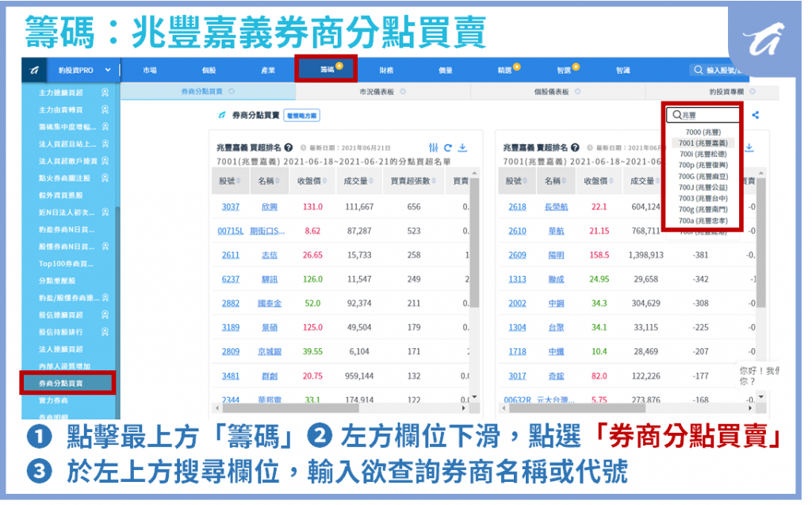Select 實力券商 in the sidebar
812x505 pixels.
pos(53,400)
